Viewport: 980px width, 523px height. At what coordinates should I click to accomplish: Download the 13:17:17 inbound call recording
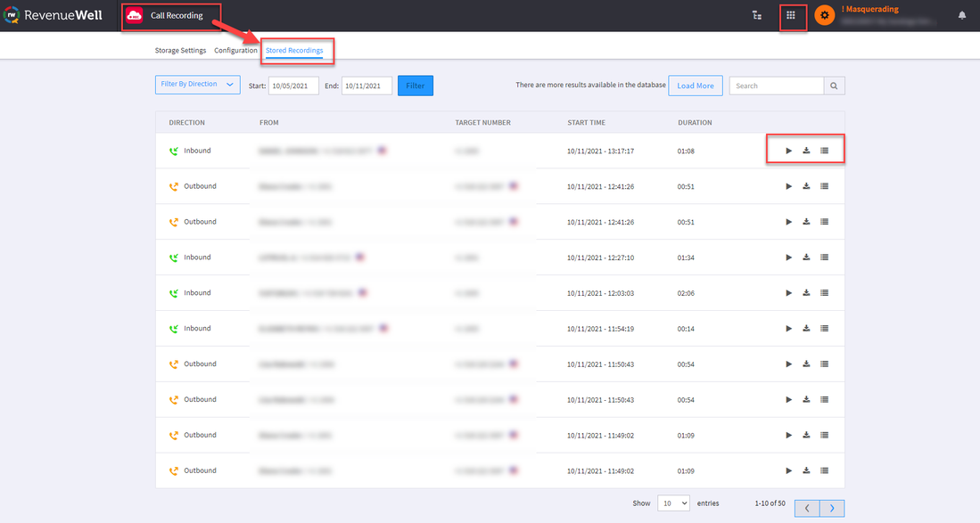coord(806,151)
